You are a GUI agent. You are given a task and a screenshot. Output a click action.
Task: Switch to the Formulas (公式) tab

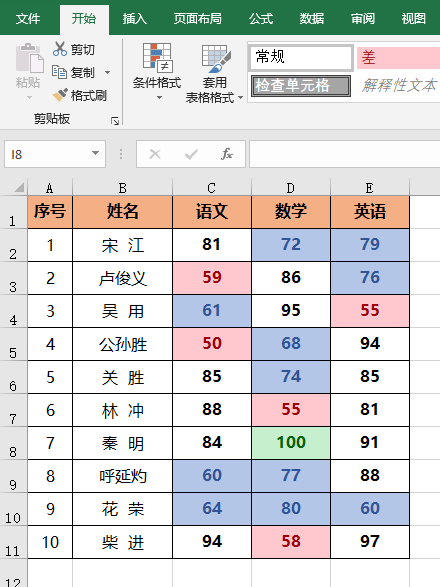pyautogui.click(x=261, y=18)
